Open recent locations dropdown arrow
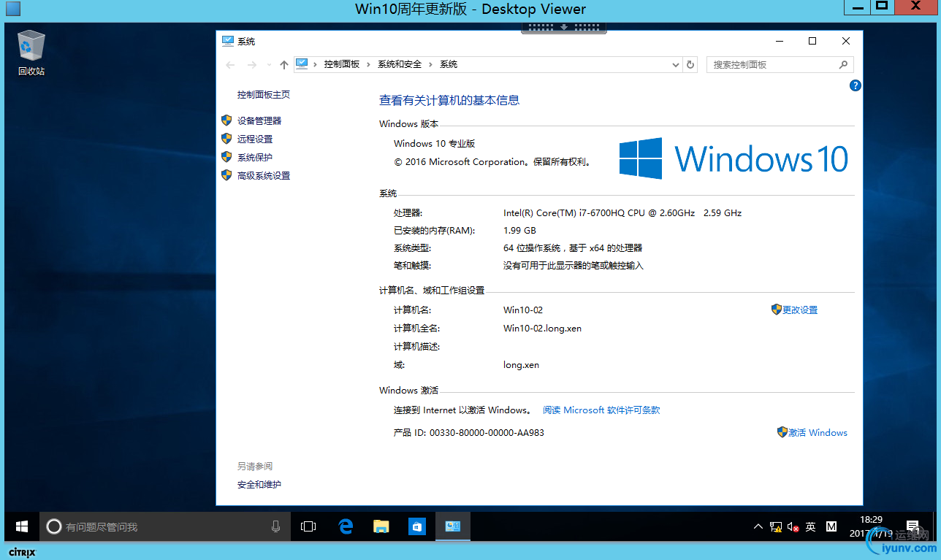The width and height of the screenshot is (941, 560). (269, 65)
